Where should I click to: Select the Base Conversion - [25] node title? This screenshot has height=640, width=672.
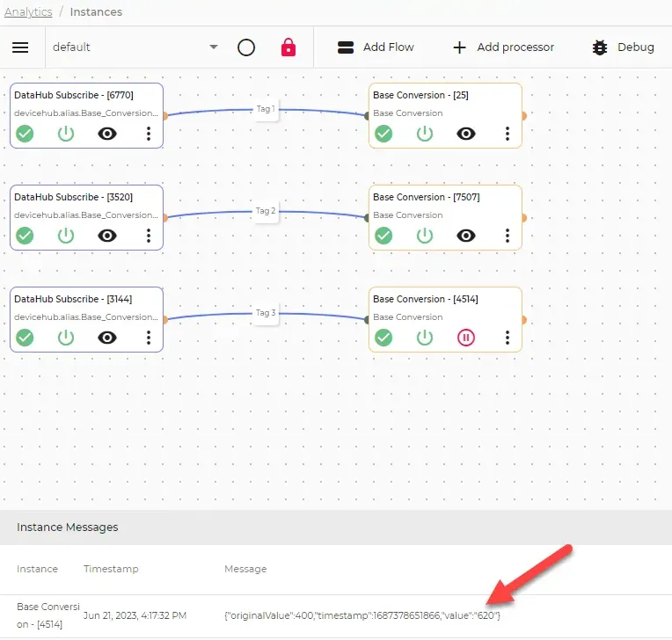pyautogui.click(x=420, y=95)
